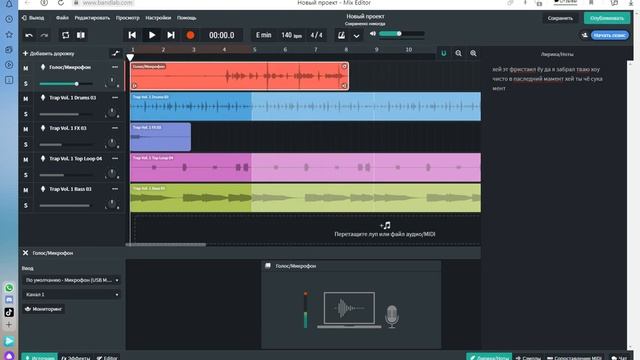
Task: Open options menu for Trap Vol. 1 Bass 03
Action: [115, 189]
